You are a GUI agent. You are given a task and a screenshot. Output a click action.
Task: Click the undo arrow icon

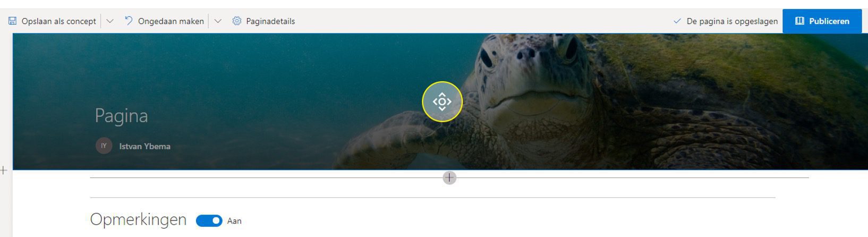pos(129,21)
